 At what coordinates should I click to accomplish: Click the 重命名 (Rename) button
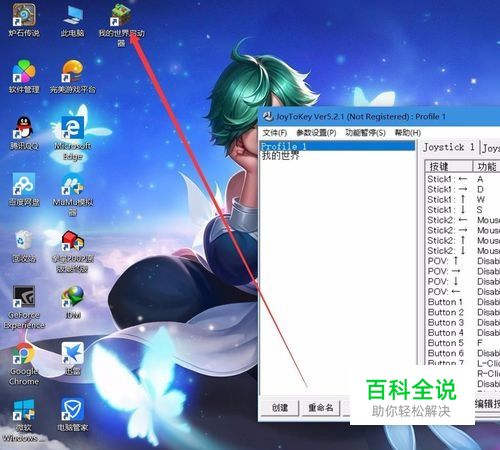(x=321, y=407)
